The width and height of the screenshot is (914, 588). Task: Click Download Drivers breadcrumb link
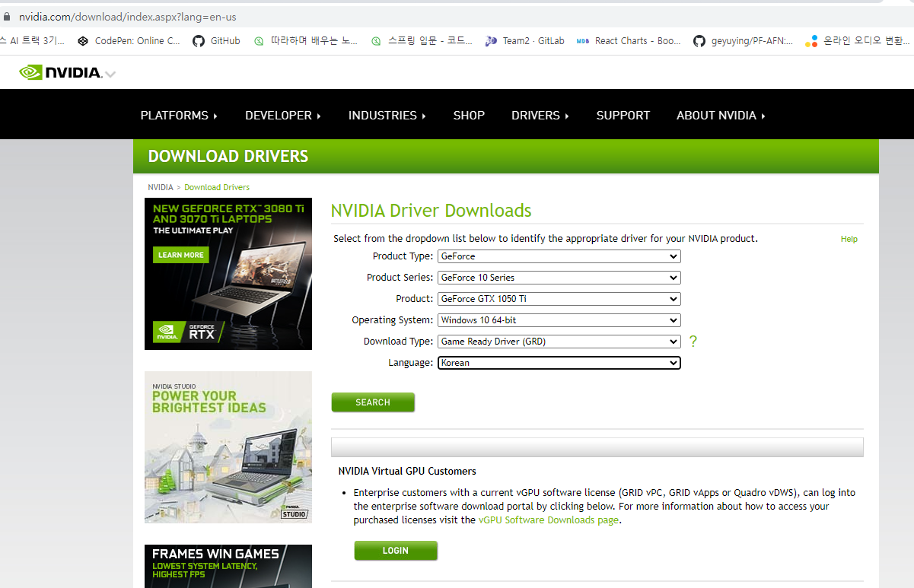click(x=217, y=187)
